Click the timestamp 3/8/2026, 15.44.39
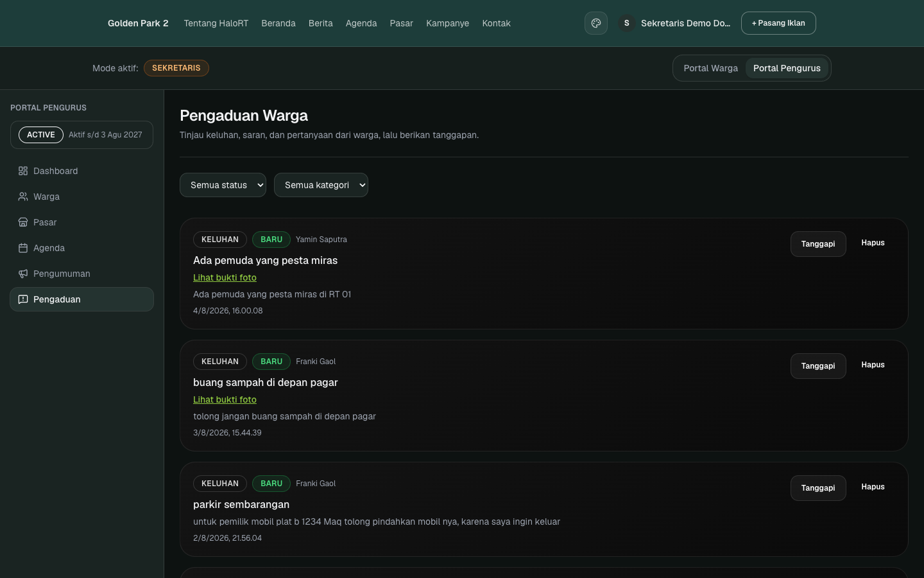Image resolution: width=924 pixels, height=578 pixels. pyautogui.click(x=227, y=433)
